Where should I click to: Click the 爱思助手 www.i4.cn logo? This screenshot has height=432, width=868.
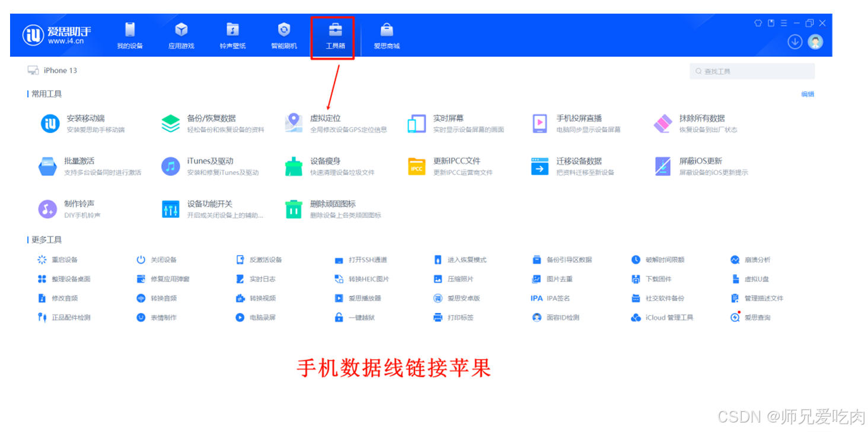click(57, 36)
